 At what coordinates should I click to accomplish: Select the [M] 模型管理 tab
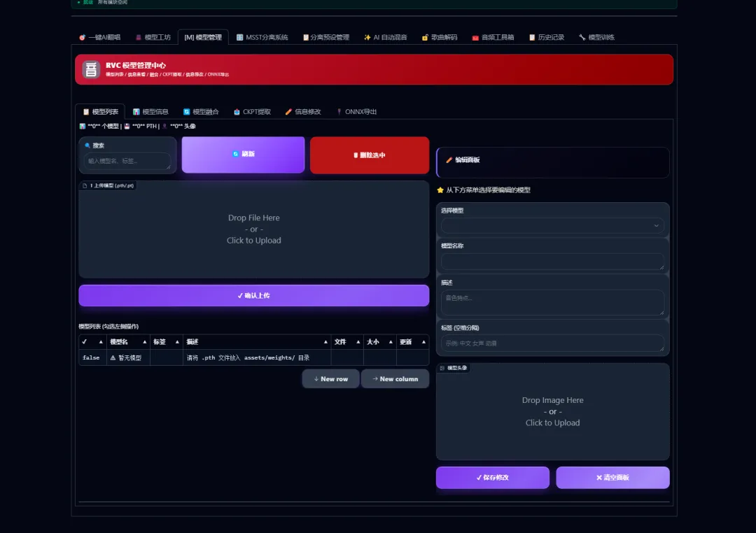tap(203, 37)
